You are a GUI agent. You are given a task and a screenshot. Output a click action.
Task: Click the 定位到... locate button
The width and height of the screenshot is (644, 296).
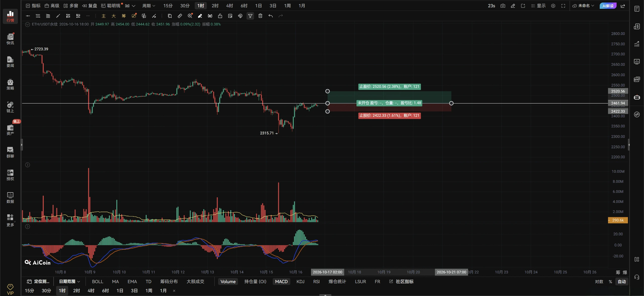pyautogui.click(x=38, y=281)
